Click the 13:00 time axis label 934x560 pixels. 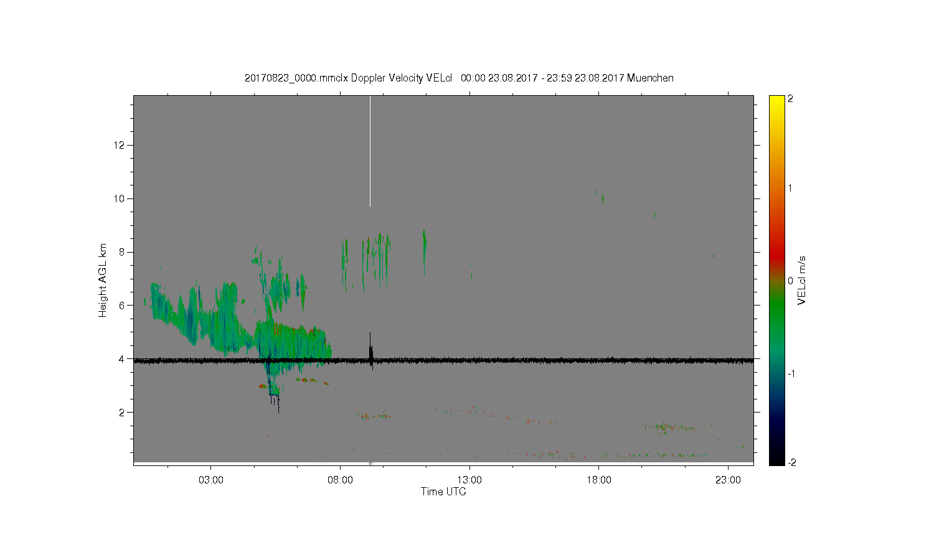[469, 480]
